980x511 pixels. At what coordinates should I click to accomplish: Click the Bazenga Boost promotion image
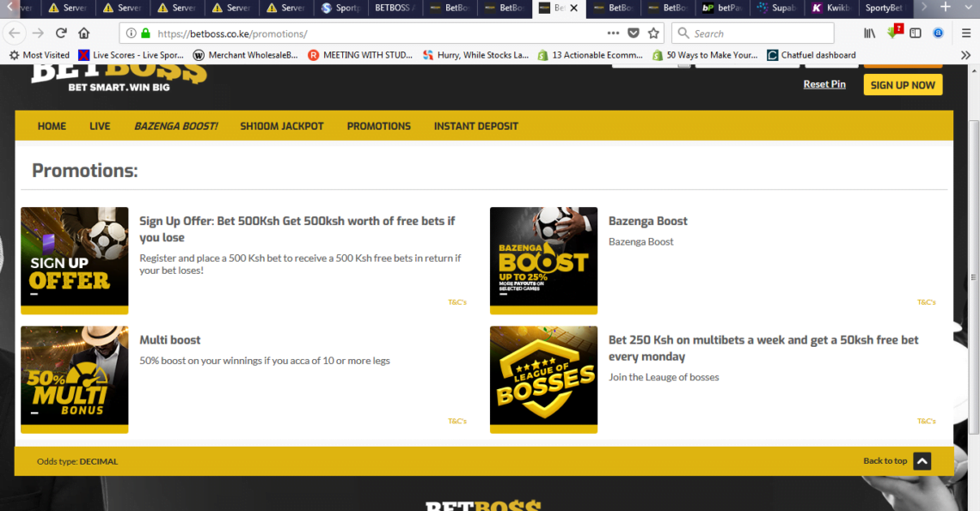pos(544,260)
